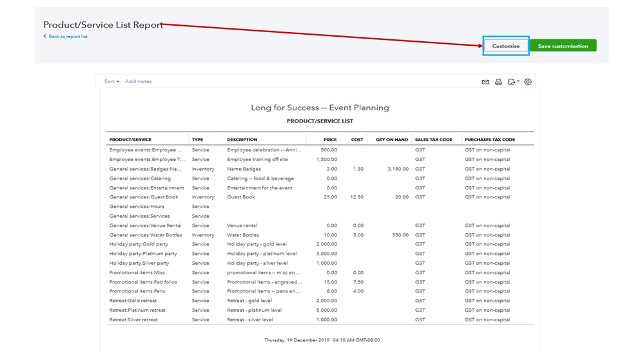
Task: Open the Sort dropdown
Action: (x=112, y=81)
